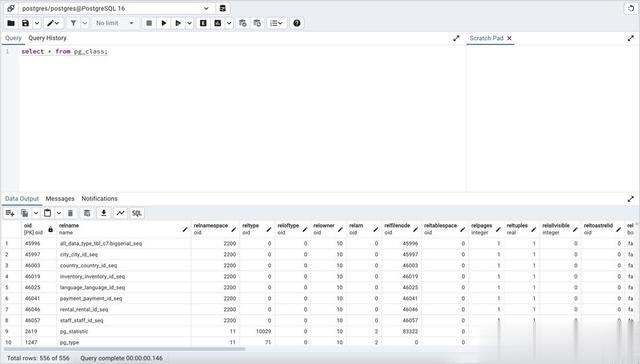The width and height of the screenshot is (640, 364).
Task: Open the Graph Visualiser icon
Action: point(120,213)
